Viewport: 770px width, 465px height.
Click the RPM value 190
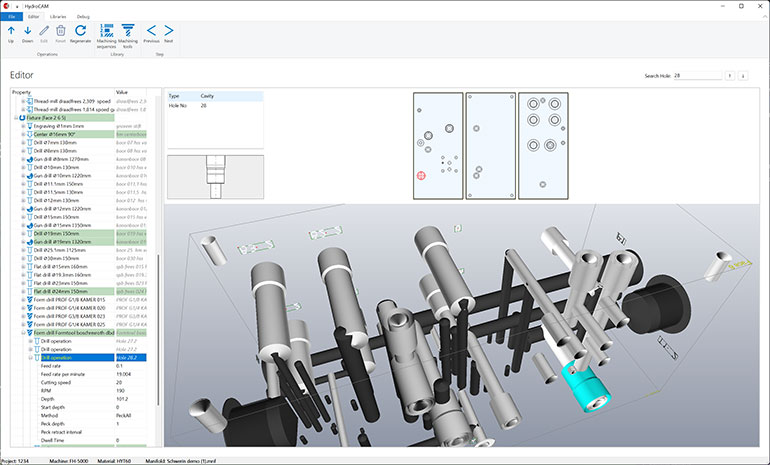(x=120, y=390)
